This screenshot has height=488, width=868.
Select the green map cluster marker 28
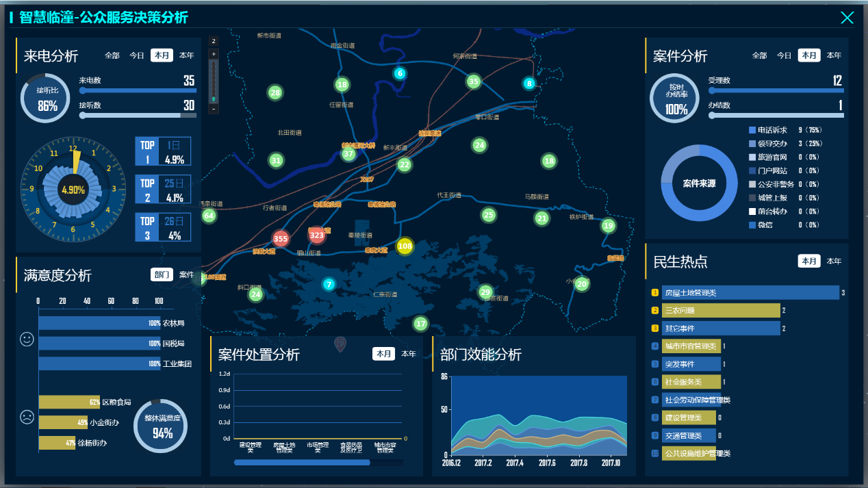(275, 92)
